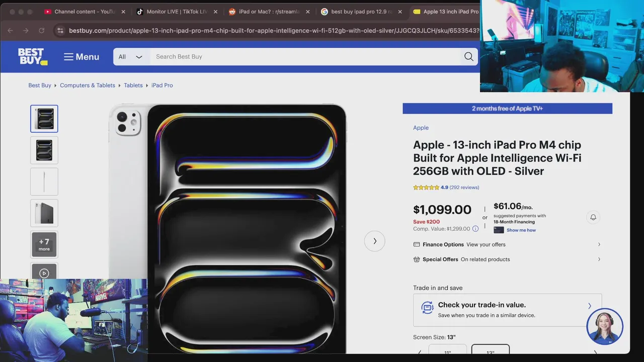Go back with browser back arrow
The image size is (644, 362).
tap(10, 31)
